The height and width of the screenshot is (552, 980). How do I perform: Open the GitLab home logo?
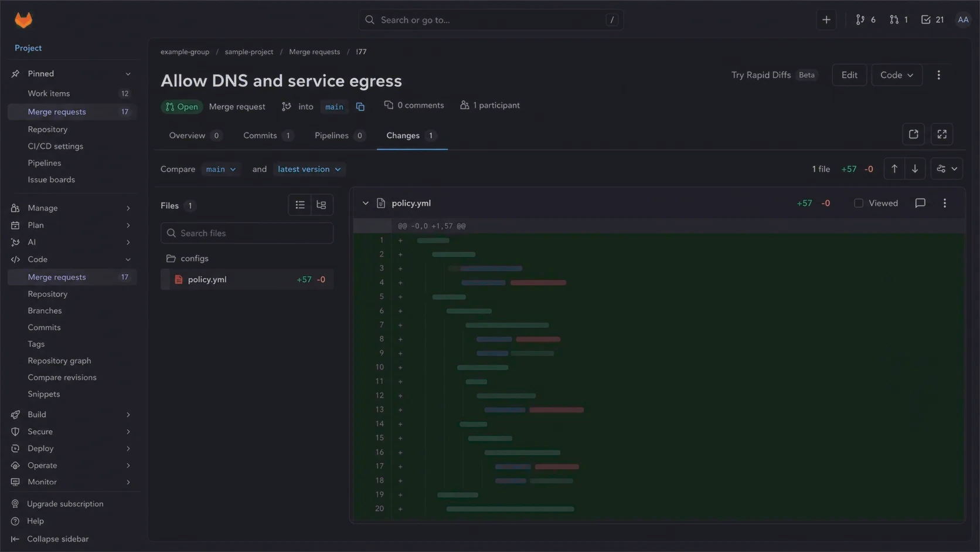23,20
